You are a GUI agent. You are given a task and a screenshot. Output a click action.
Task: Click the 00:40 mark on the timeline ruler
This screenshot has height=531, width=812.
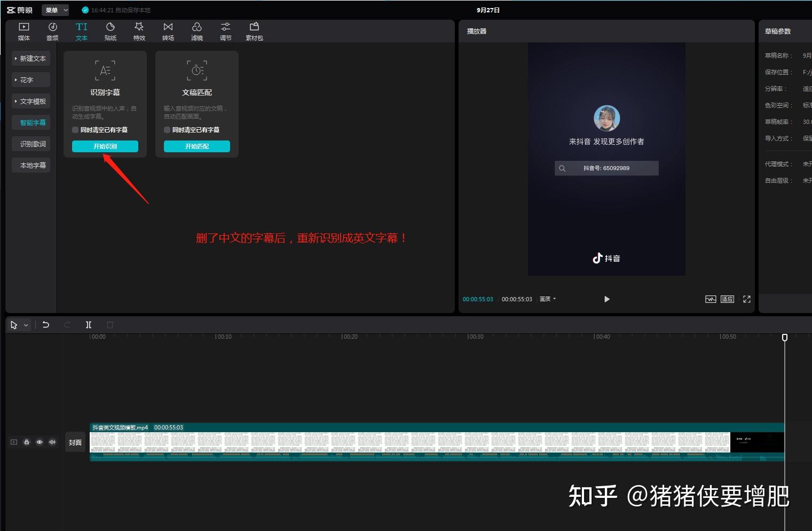603,337
